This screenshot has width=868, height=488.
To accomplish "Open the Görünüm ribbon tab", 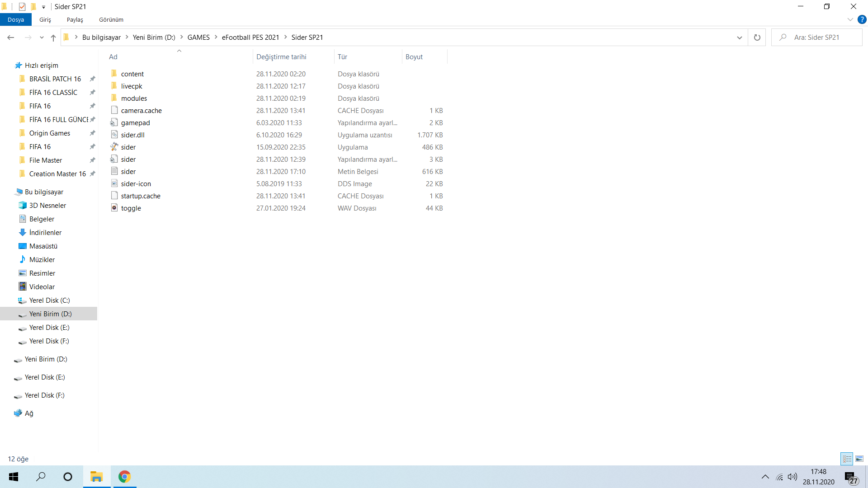I will point(111,19).
